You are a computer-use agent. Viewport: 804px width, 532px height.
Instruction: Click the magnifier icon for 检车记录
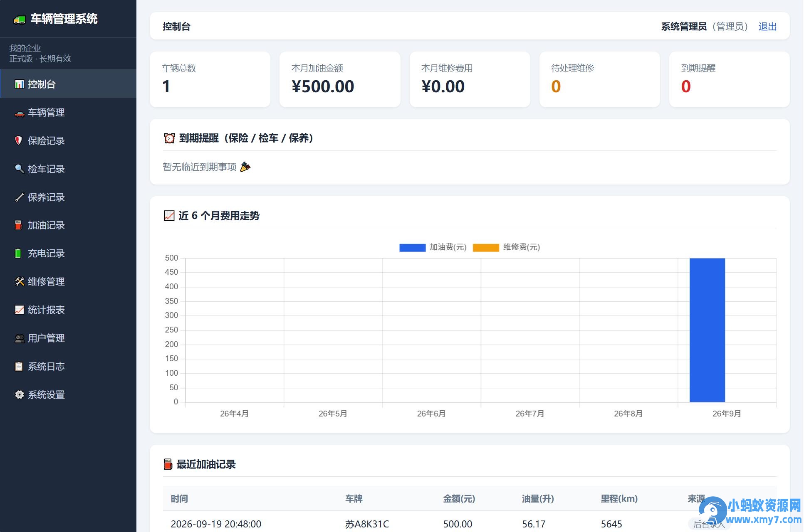point(19,169)
